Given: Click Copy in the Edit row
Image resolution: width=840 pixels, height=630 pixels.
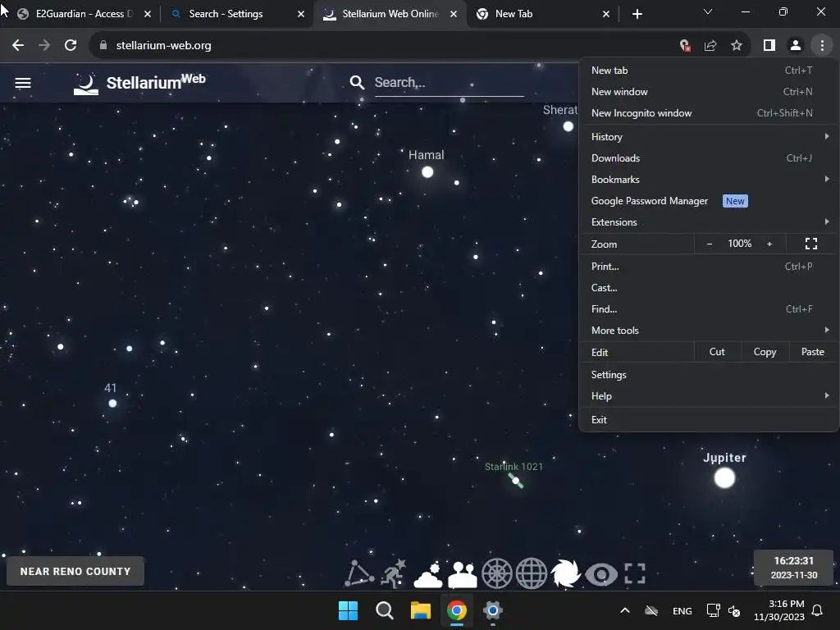Looking at the screenshot, I should point(765,352).
